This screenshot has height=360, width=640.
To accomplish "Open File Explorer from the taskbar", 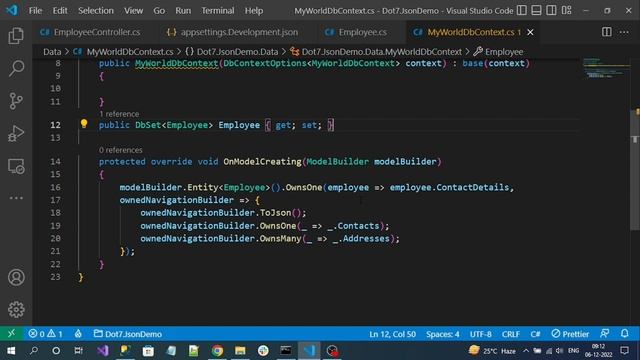I will tap(240, 351).
